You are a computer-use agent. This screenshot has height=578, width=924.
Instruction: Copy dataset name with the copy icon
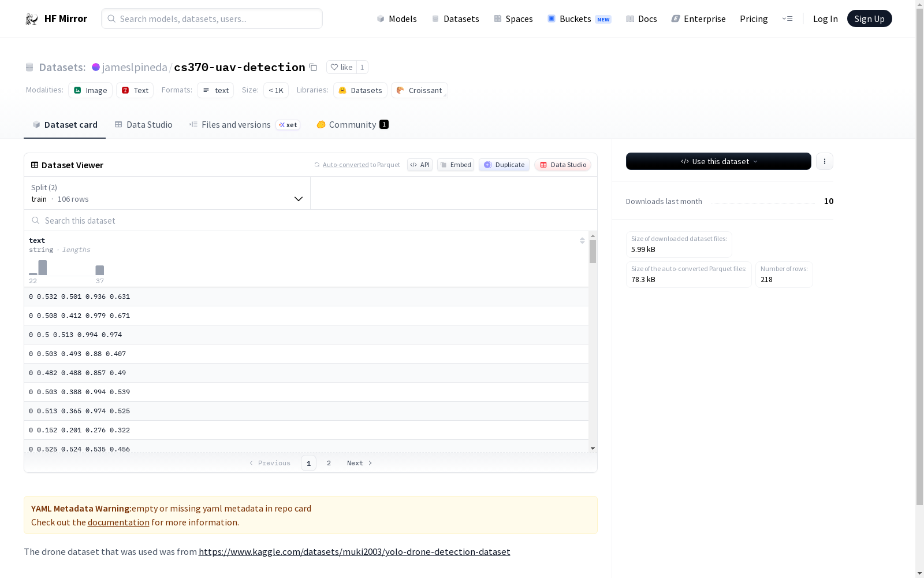pyautogui.click(x=313, y=67)
